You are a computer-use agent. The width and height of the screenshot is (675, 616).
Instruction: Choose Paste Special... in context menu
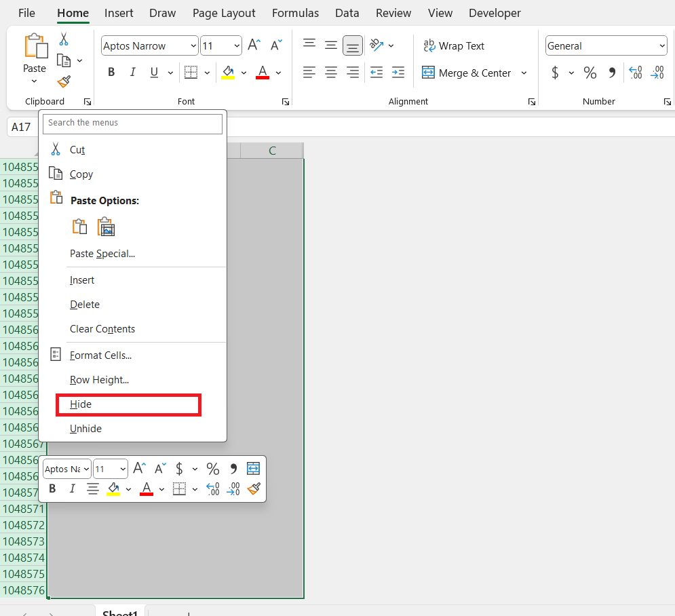[132, 254]
